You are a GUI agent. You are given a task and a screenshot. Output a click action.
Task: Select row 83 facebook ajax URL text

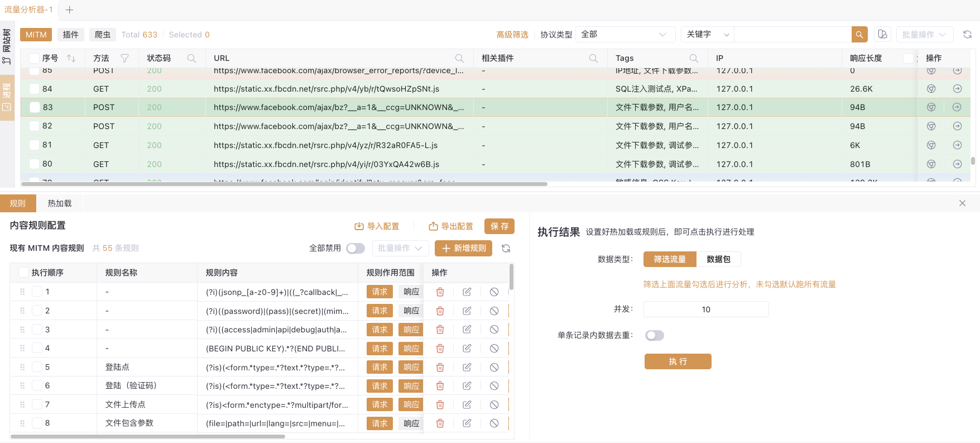click(x=339, y=107)
